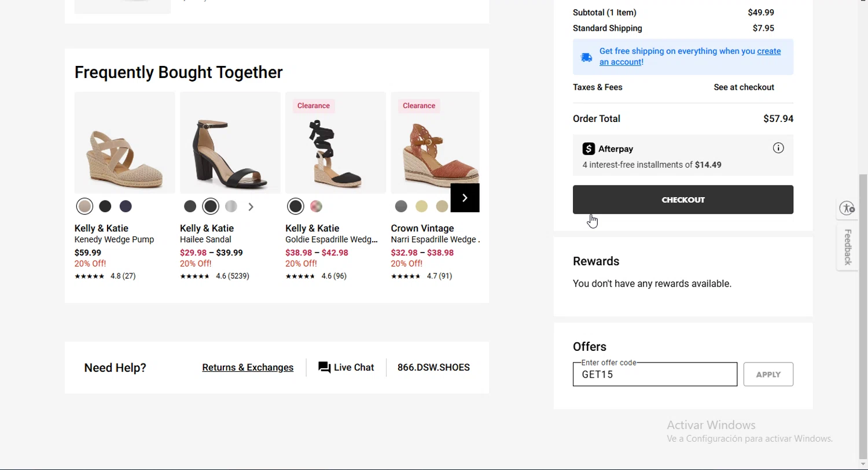View 4.6 (5239) rating for Hailee Sandal
The height and width of the screenshot is (470, 868).
[215, 276]
